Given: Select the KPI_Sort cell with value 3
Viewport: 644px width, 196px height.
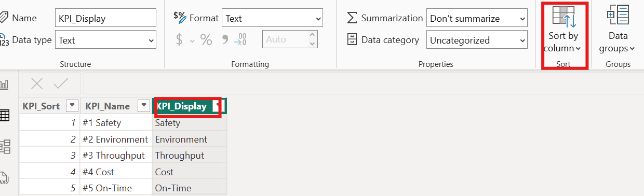Looking at the screenshot, I should coord(50,156).
